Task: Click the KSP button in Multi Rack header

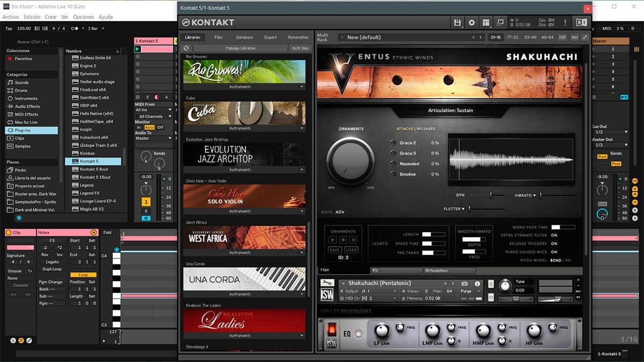Action: (x=562, y=38)
